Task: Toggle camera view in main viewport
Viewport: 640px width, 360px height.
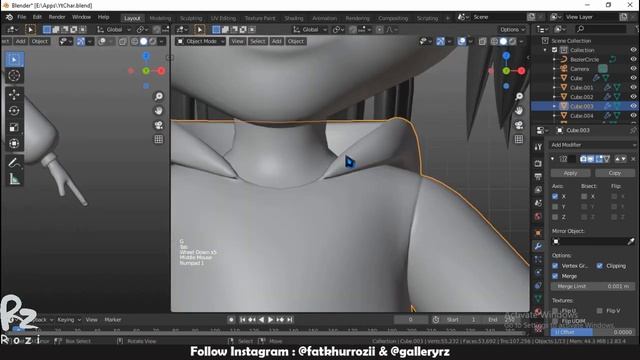Action: [519, 125]
